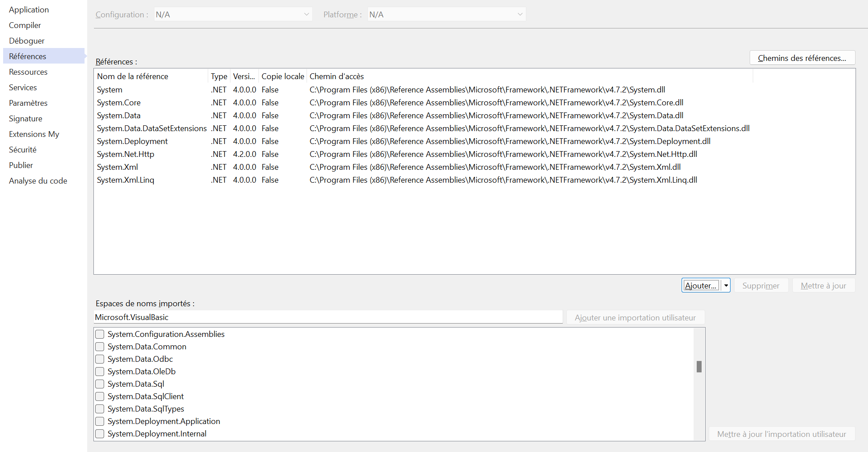The height and width of the screenshot is (452, 868).
Task: Check System.Data.OleDb namespace
Action: [100, 372]
